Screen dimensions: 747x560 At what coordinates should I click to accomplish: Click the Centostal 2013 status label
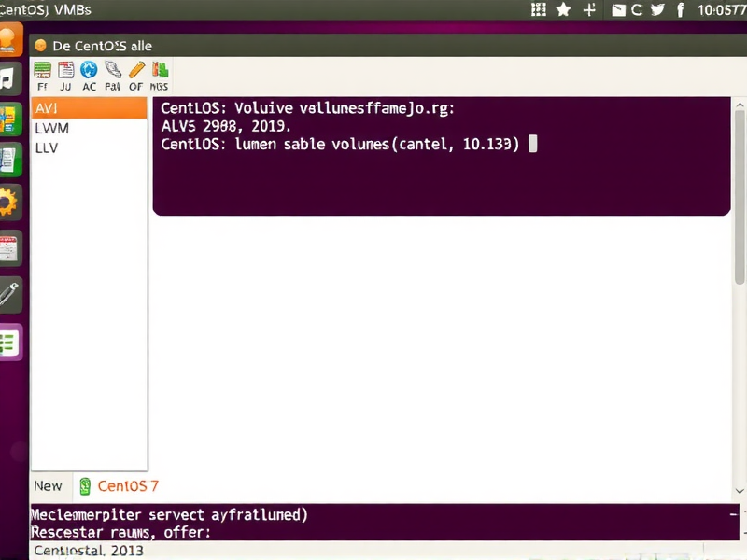tap(88, 551)
